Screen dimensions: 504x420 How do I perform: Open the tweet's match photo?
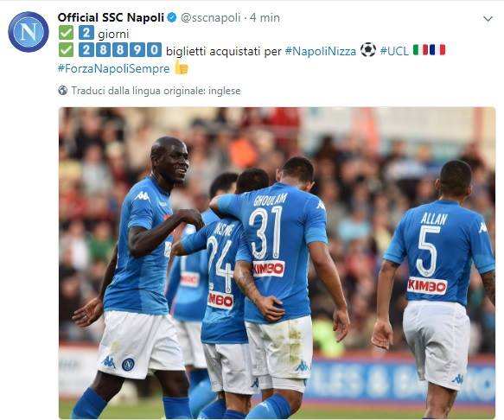[x=277, y=263]
